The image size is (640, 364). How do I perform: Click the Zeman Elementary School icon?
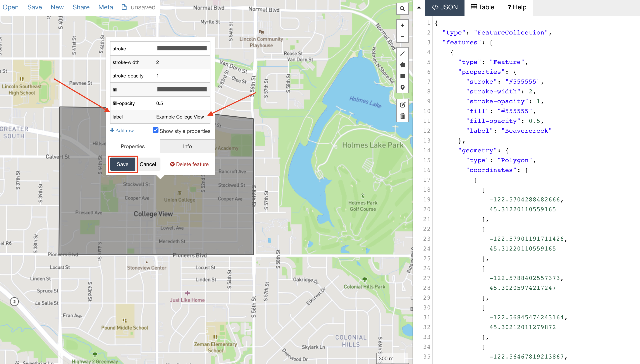215,337
